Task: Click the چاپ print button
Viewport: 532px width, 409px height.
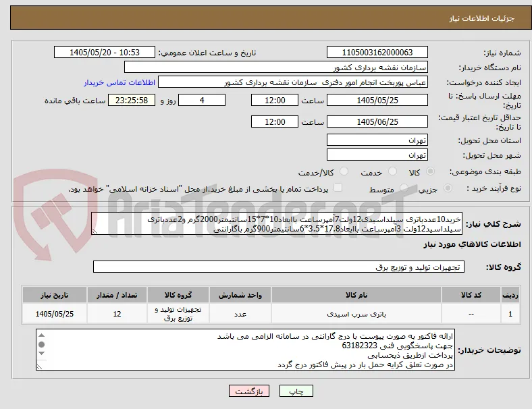Action: coord(296,391)
